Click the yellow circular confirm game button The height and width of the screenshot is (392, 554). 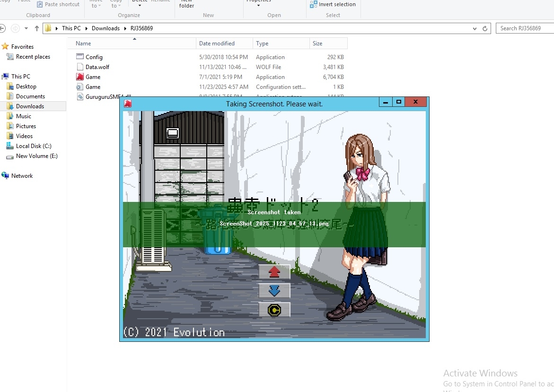pos(274,310)
